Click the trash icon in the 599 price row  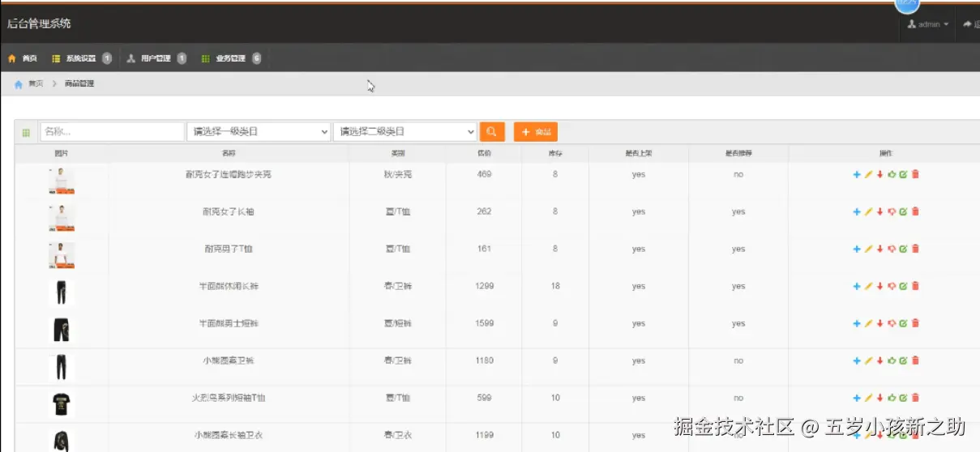click(x=915, y=398)
